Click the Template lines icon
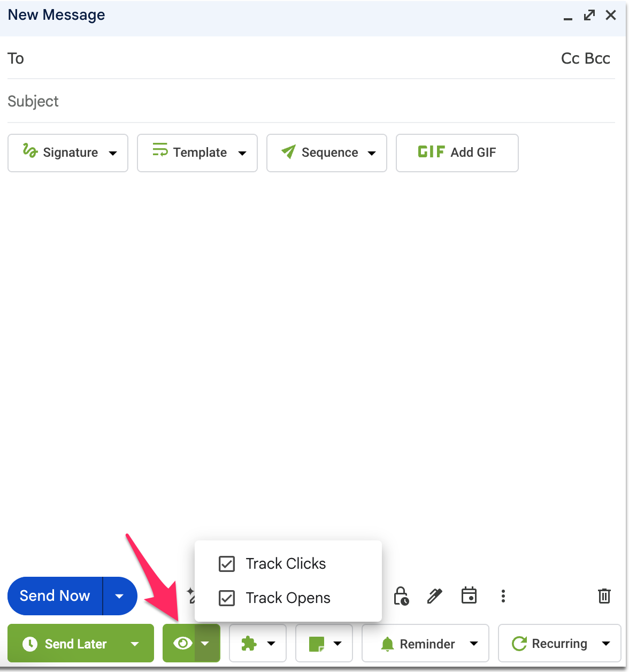Image resolution: width=629 pixels, height=672 pixels. (160, 150)
